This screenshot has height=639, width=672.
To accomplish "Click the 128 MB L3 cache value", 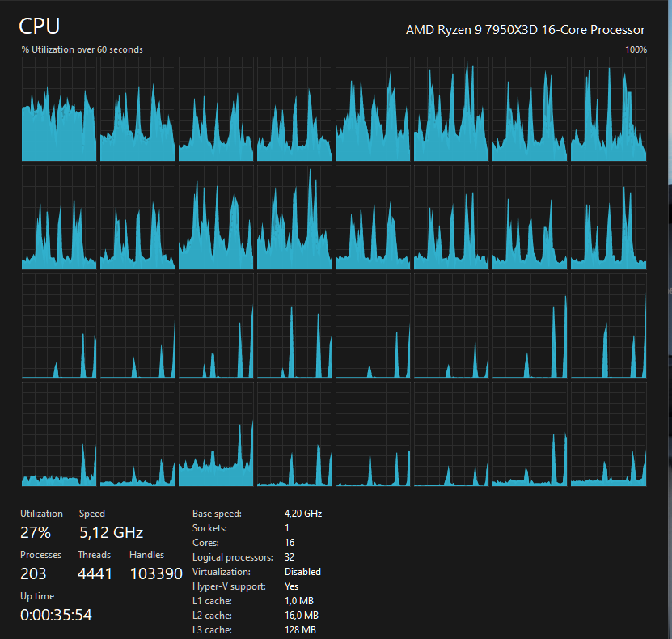I will 301,630.
